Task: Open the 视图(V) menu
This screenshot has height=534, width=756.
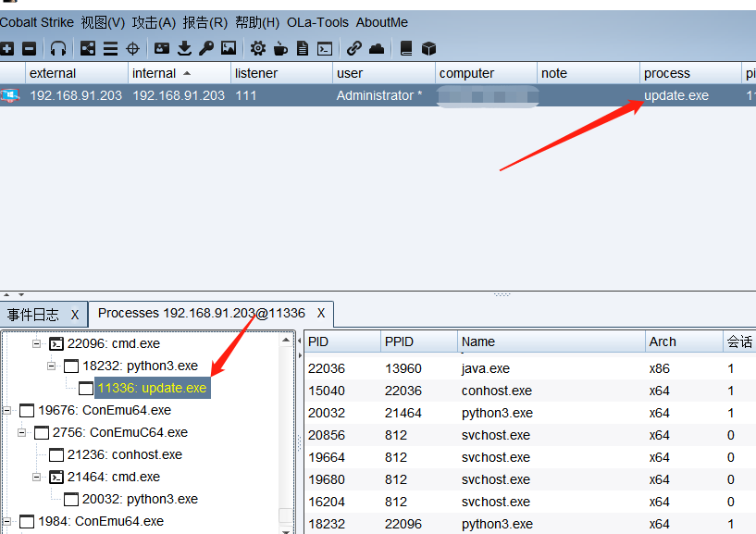Action: coord(103,22)
